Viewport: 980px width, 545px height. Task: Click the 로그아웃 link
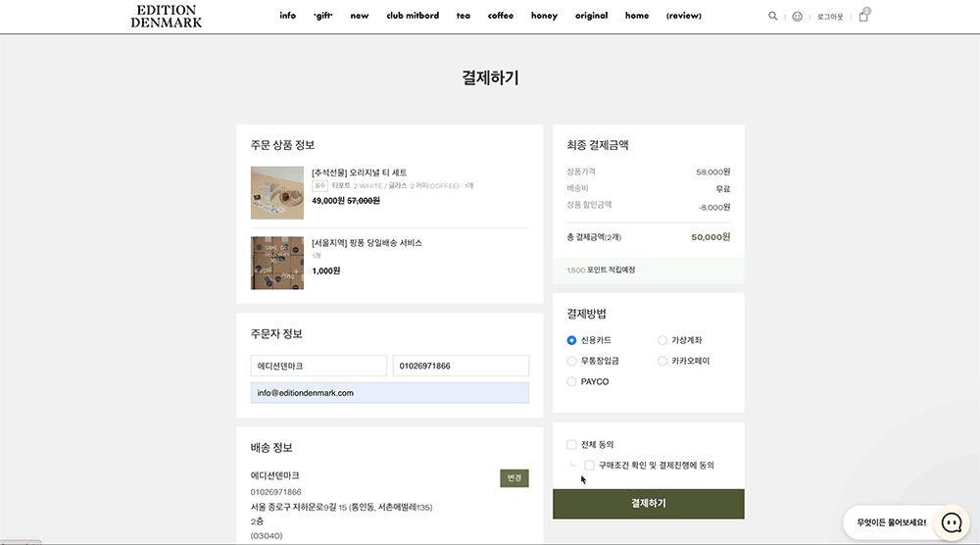(830, 17)
